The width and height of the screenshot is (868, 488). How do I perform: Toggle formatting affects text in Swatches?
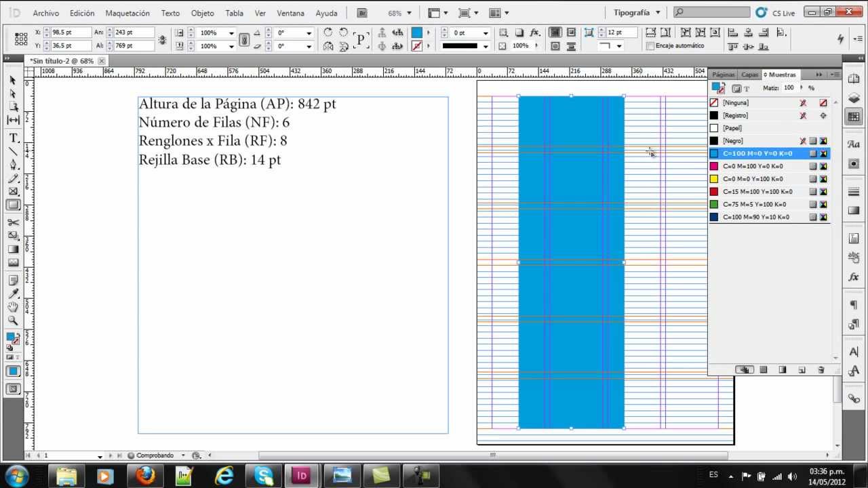click(x=747, y=89)
